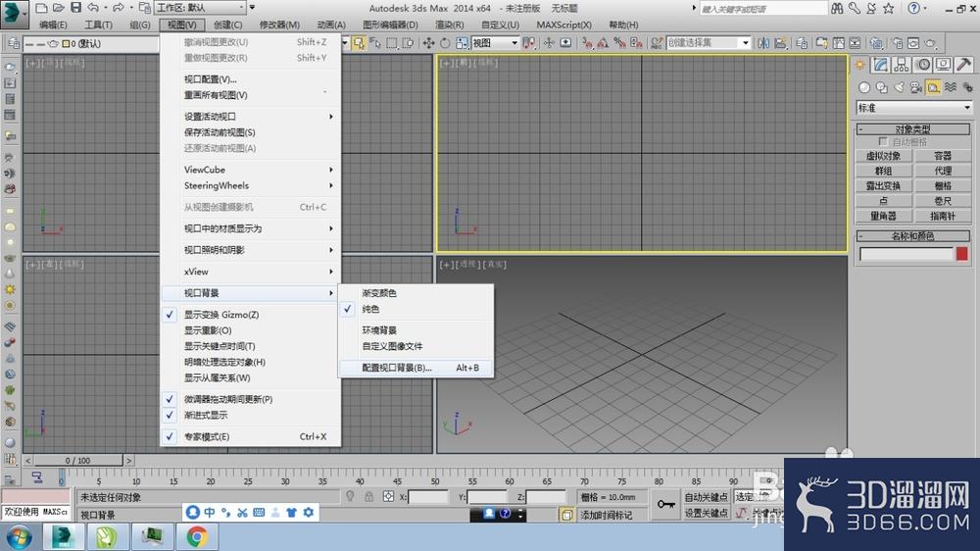Click the 卷尺 tape helper button

pos(943,201)
